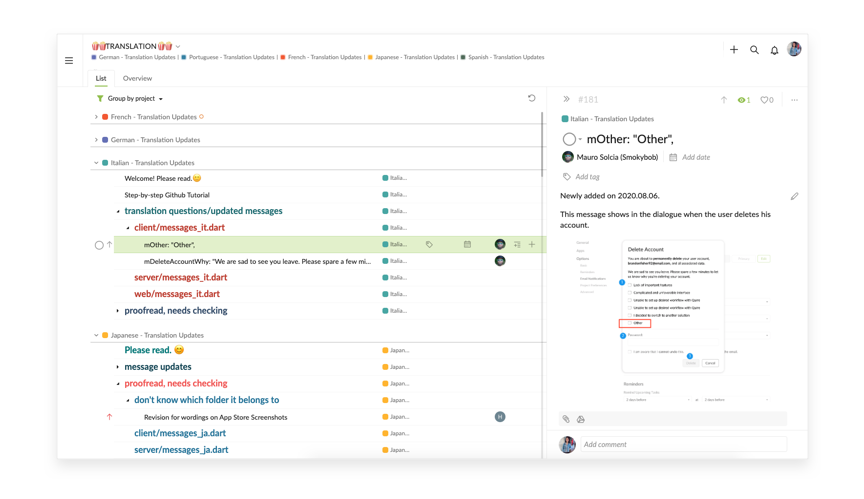
Task: Click subtask list icon on mOther row
Action: click(517, 244)
